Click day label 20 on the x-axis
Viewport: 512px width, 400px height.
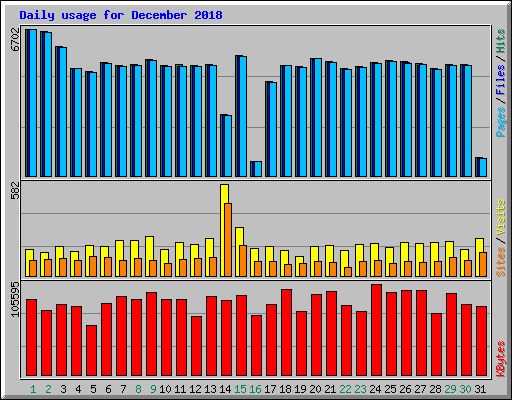pyautogui.click(x=315, y=389)
